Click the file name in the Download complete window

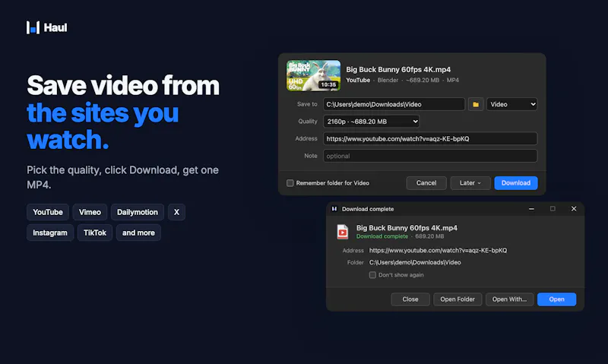click(407, 228)
